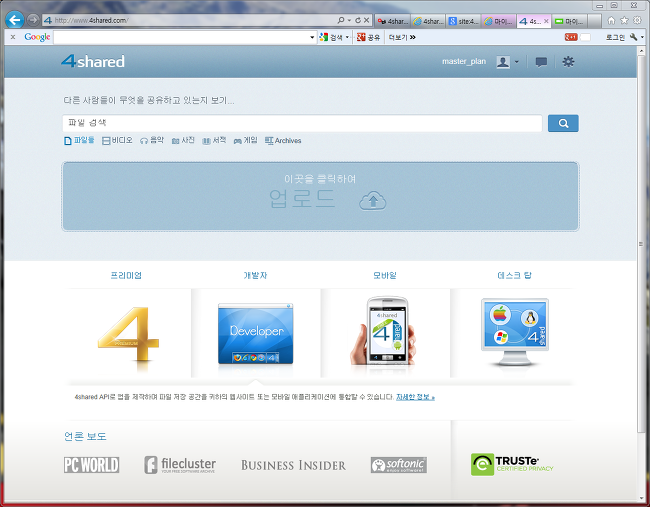Open the 개발자 developer heading link
Viewport: 650px width, 507px height.
point(255,275)
